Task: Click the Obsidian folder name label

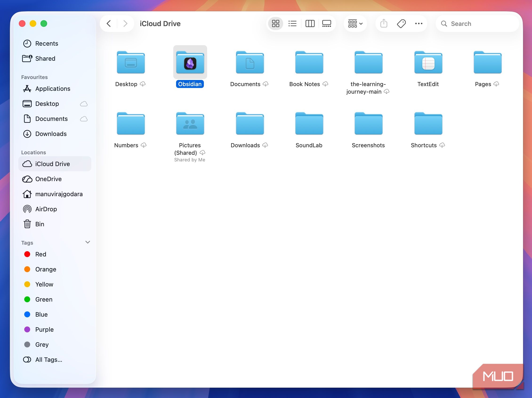Action: coord(190,84)
